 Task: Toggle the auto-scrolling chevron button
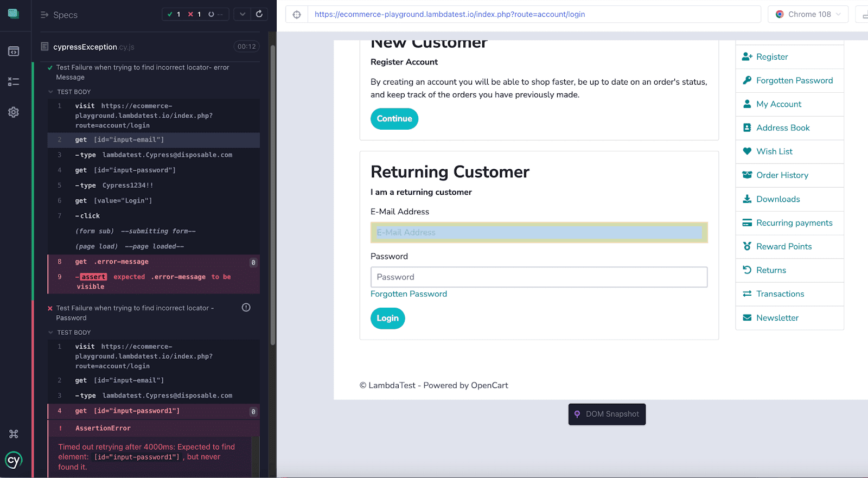click(242, 14)
